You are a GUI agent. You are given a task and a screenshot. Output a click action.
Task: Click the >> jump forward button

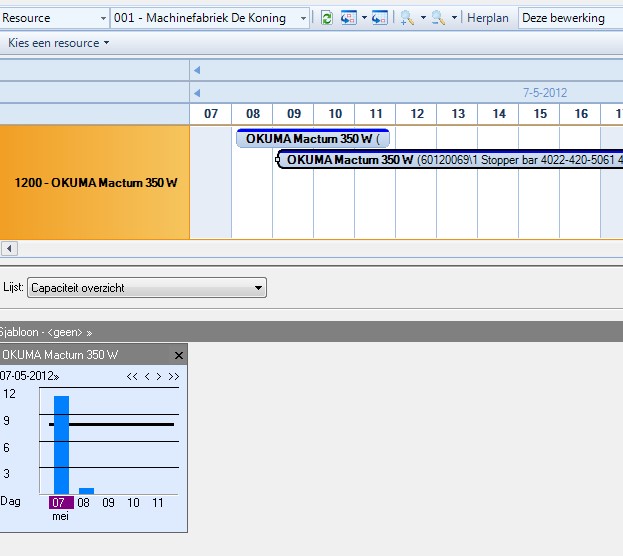(174, 376)
